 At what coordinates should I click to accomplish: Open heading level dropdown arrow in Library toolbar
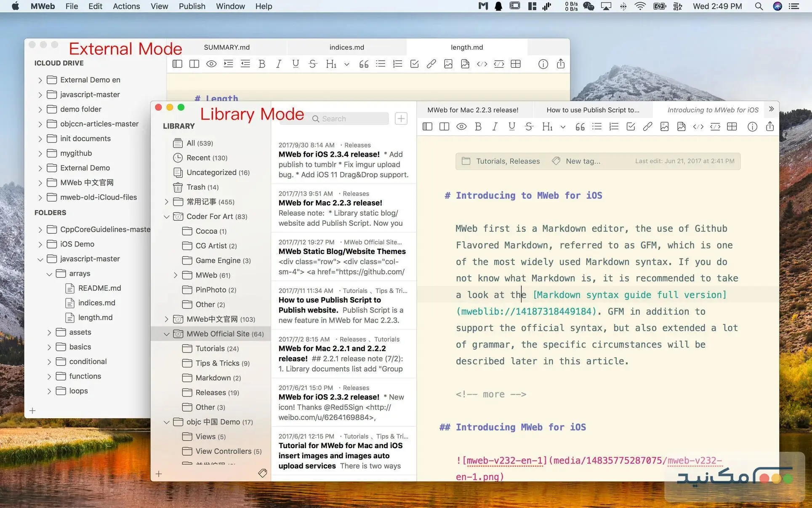point(563,127)
